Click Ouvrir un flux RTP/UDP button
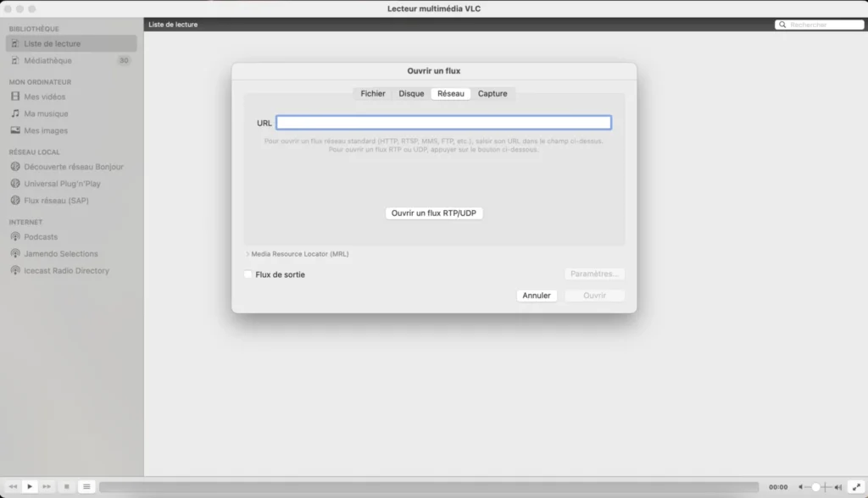Viewport: 868px width, 498px height. (x=434, y=213)
